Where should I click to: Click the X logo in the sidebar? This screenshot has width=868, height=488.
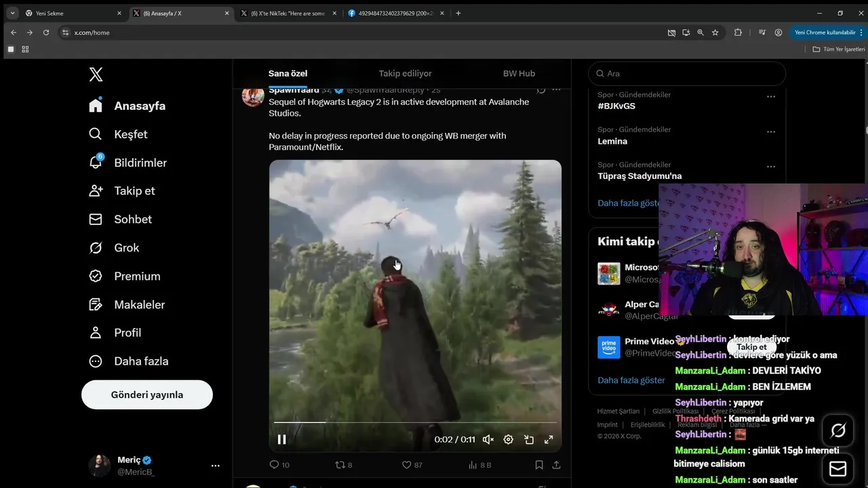[96, 75]
